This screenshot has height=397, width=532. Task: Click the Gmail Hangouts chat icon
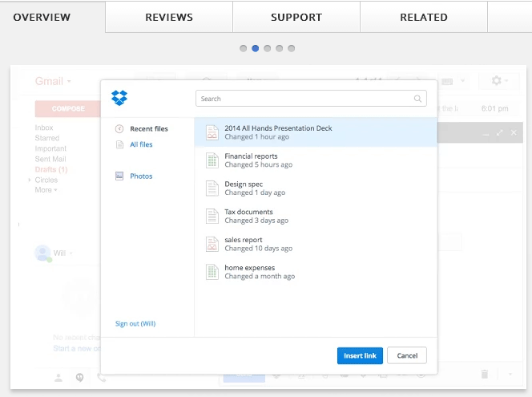80,377
